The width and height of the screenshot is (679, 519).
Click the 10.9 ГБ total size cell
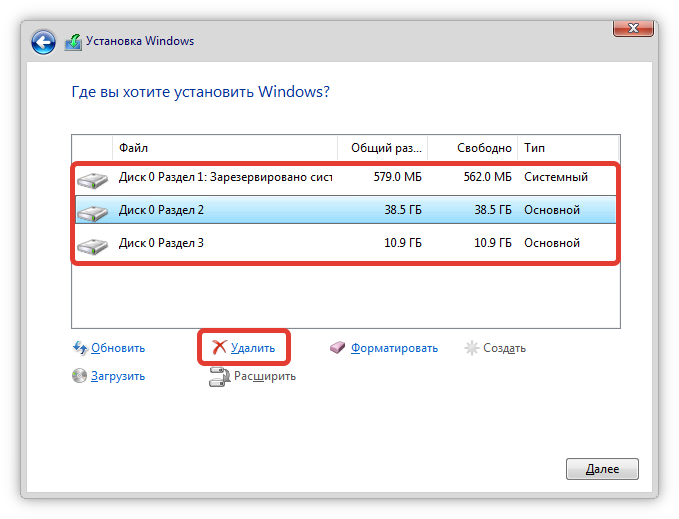[x=403, y=243]
